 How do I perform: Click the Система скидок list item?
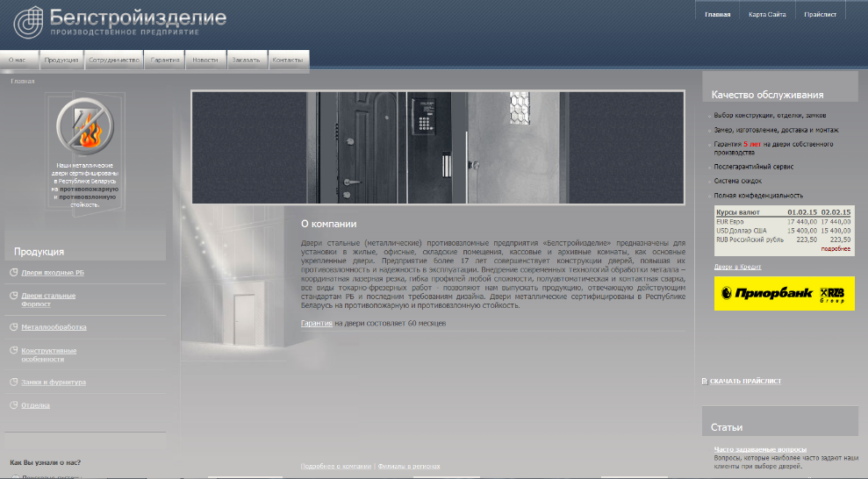pyautogui.click(x=737, y=181)
